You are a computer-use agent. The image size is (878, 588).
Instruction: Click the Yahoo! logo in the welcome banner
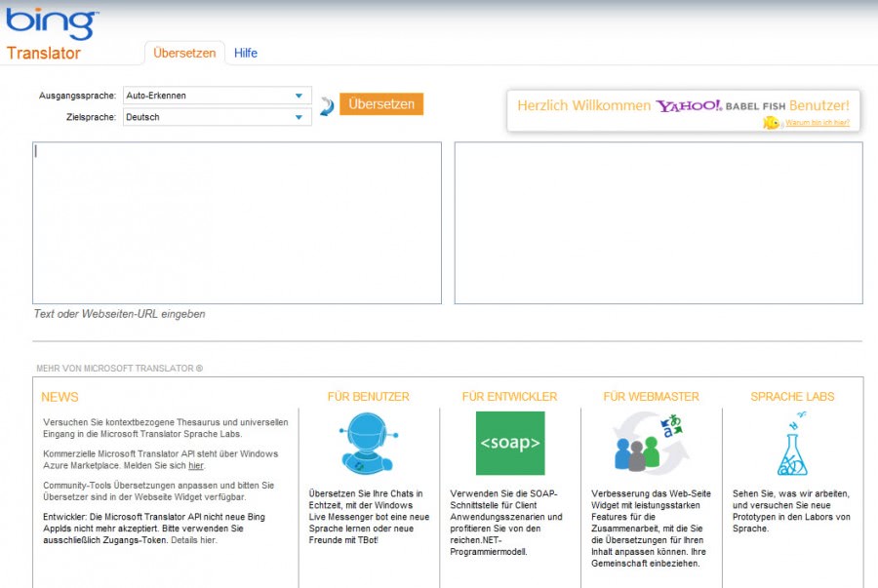pos(688,105)
